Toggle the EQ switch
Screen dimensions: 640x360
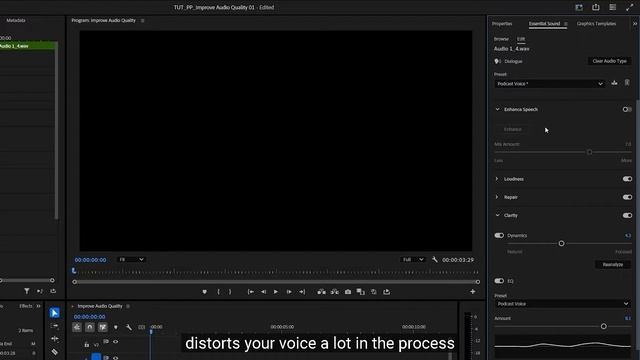coord(499,281)
